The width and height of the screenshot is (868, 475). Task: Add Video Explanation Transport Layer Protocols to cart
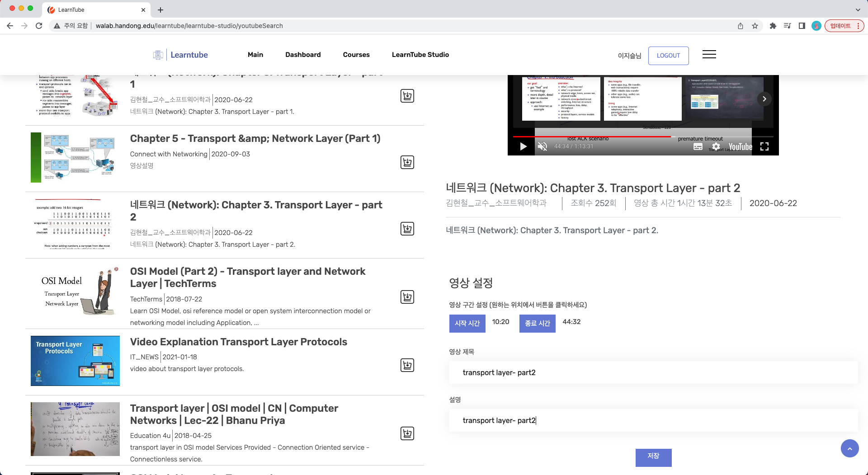tap(407, 365)
